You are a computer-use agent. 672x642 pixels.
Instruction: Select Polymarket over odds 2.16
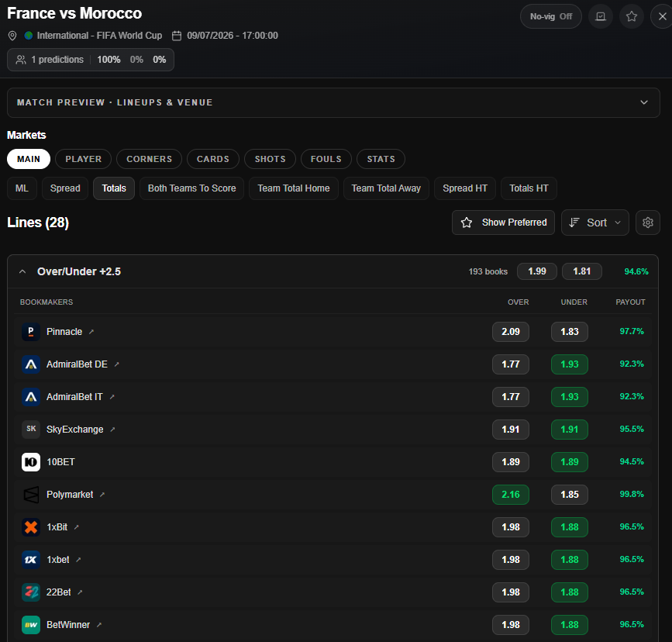point(511,495)
